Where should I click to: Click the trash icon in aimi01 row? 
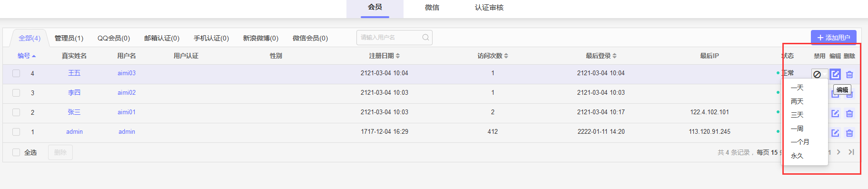[849, 113]
